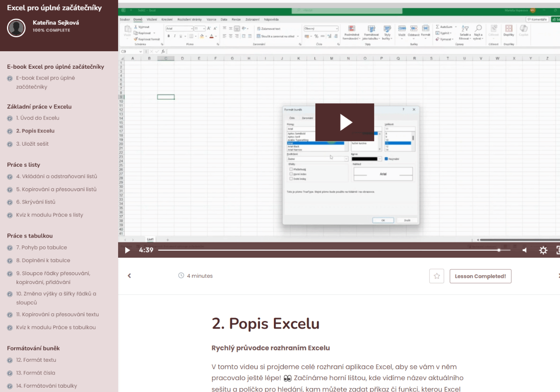Play the video with the large center button

(345, 122)
